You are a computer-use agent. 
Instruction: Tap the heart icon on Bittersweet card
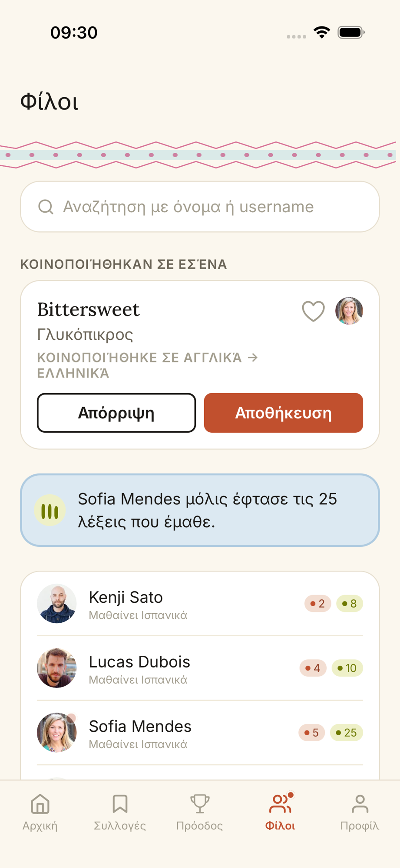(313, 311)
